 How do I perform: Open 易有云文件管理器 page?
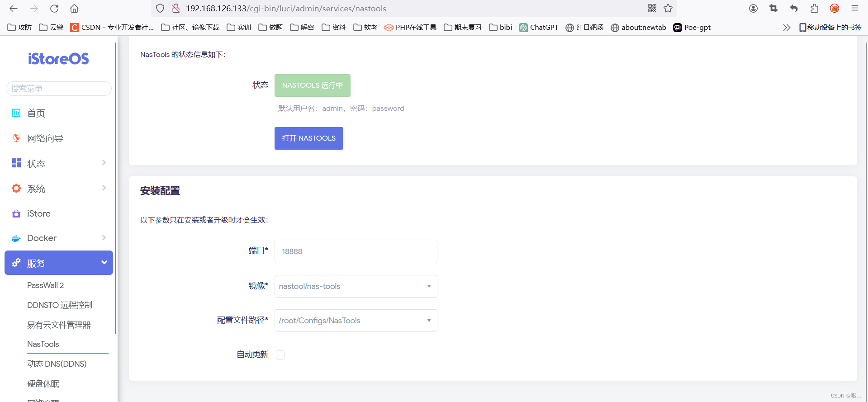point(59,325)
